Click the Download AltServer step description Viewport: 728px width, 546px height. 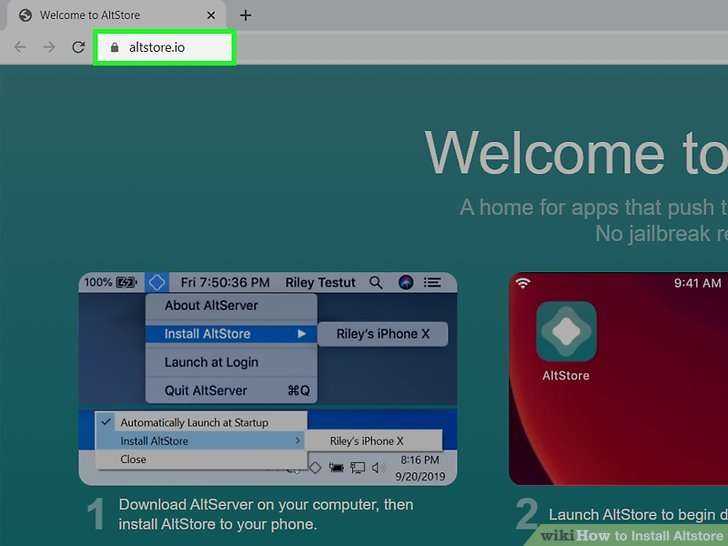tap(266, 514)
